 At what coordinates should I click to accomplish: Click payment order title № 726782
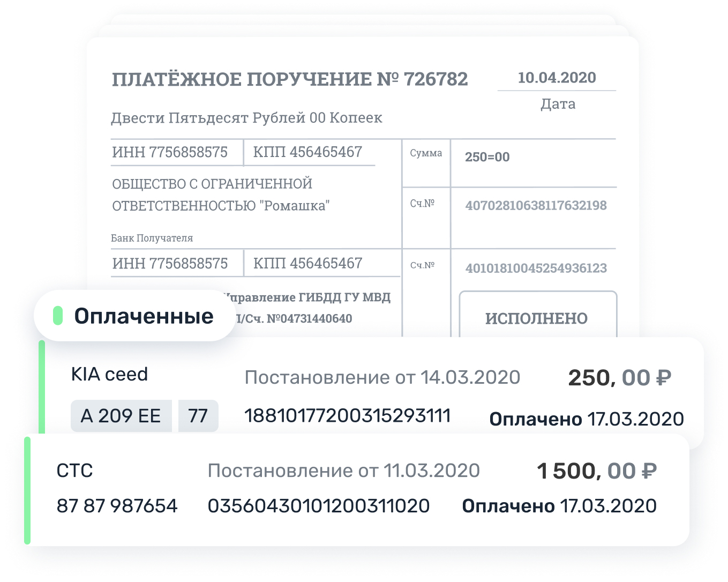click(290, 79)
